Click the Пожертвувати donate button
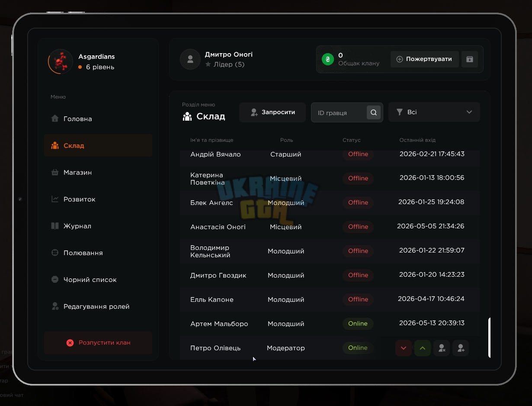Image resolution: width=532 pixels, height=406 pixels. (x=424, y=59)
